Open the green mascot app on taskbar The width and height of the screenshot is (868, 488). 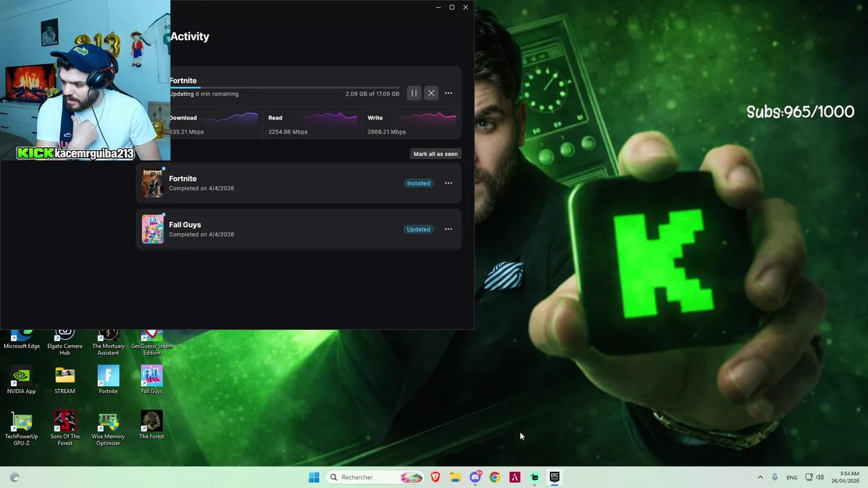tap(534, 477)
